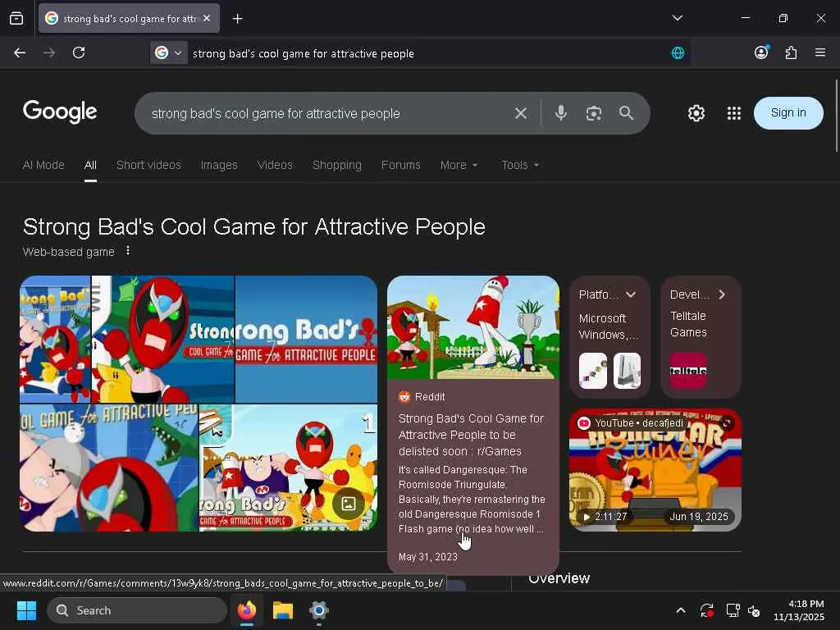Switch to AI Mode tab

pos(43,165)
